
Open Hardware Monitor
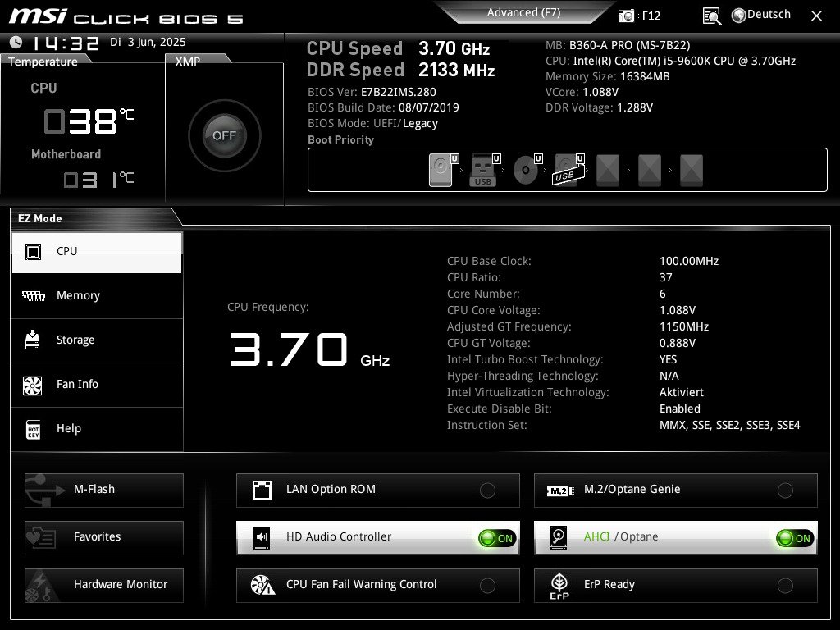pos(104,585)
